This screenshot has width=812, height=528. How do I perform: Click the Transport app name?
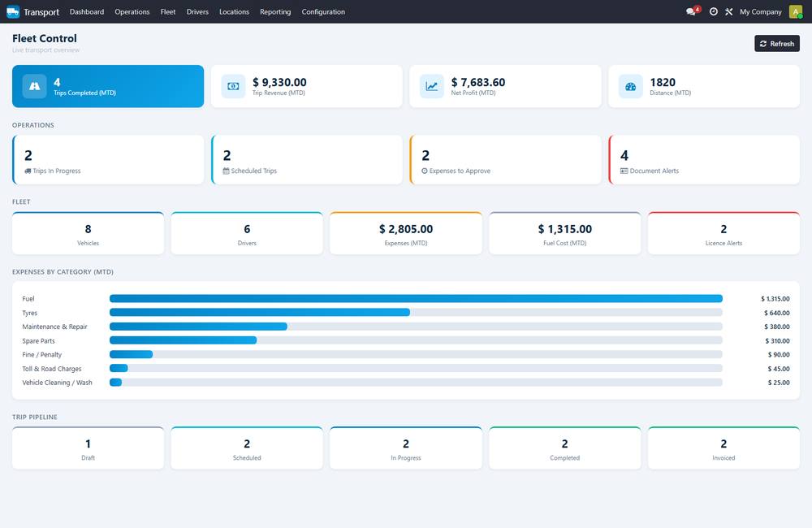(x=41, y=12)
